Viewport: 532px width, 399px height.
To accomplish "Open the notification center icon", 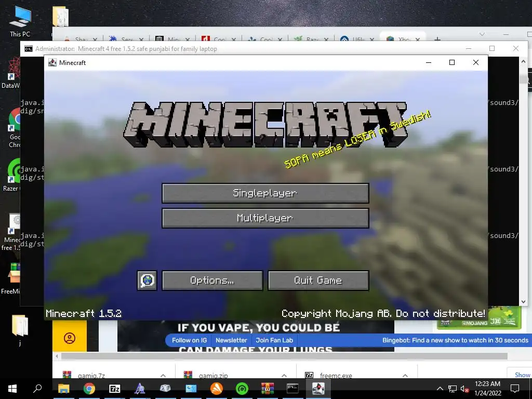I will click(515, 389).
